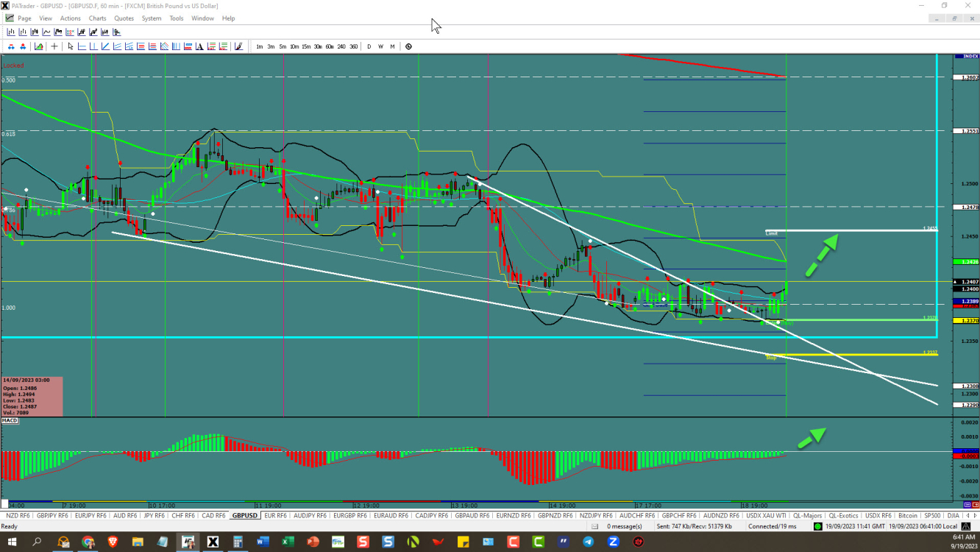Switch to the USDX XAU WTI tab
Viewport: 980px width, 552px height.
766,515
